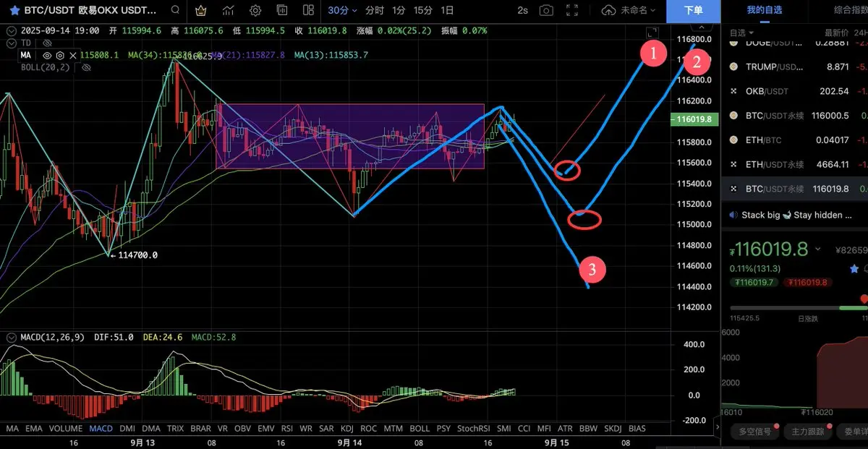This screenshot has width=868, height=449.
Task: Open the 综合指数 tab
Action: pos(851,10)
